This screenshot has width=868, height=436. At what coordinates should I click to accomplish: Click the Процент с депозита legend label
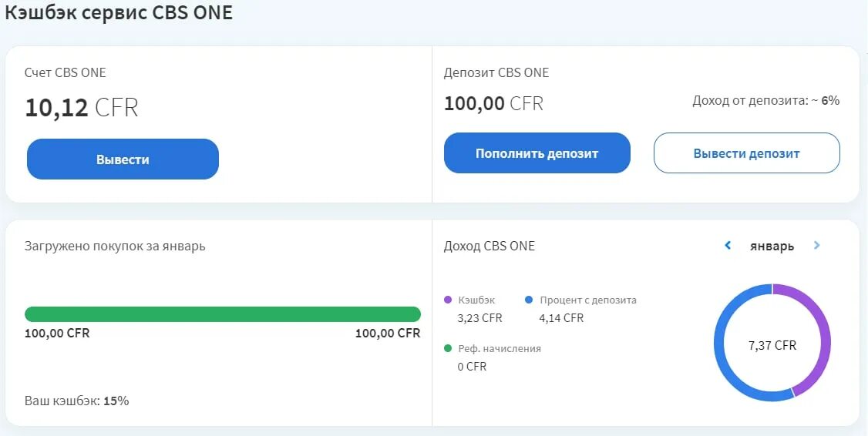[x=588, y=300]
